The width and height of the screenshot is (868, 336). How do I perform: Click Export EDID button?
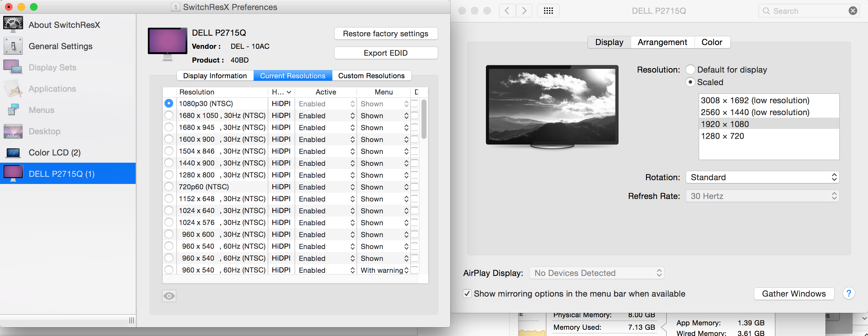386,53
